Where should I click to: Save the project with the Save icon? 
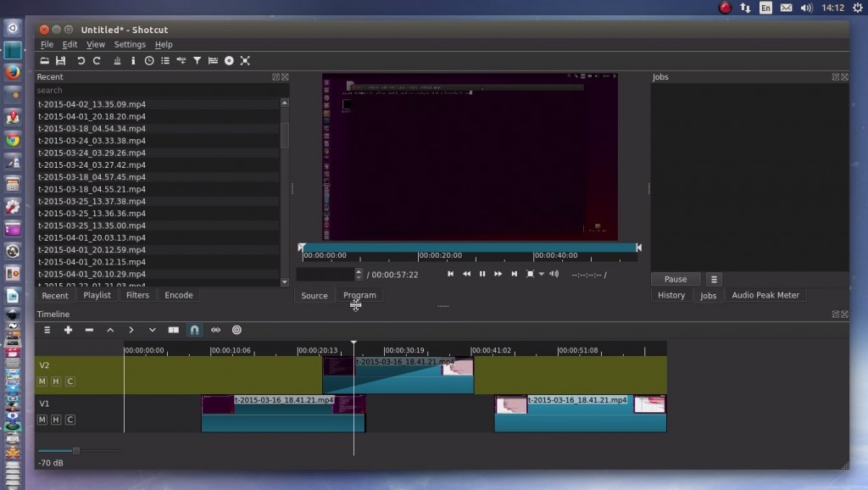pyautogui.click(x=61, y=60)
